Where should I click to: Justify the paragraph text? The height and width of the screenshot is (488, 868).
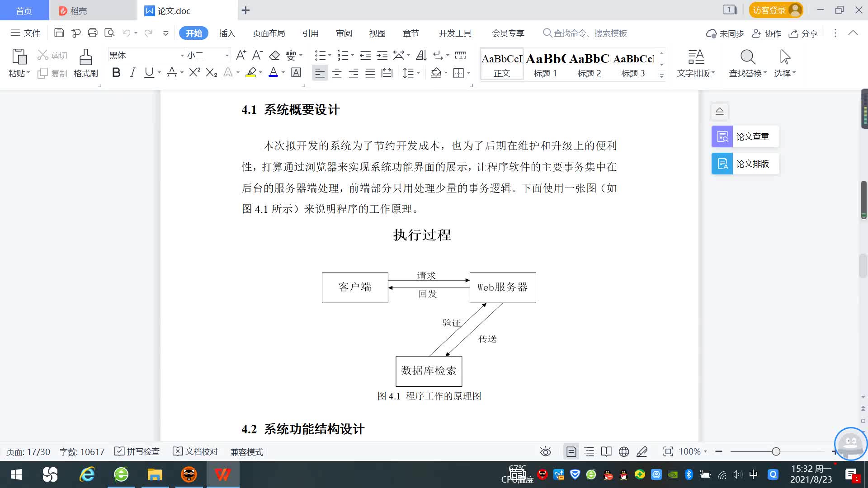(370, 73)
